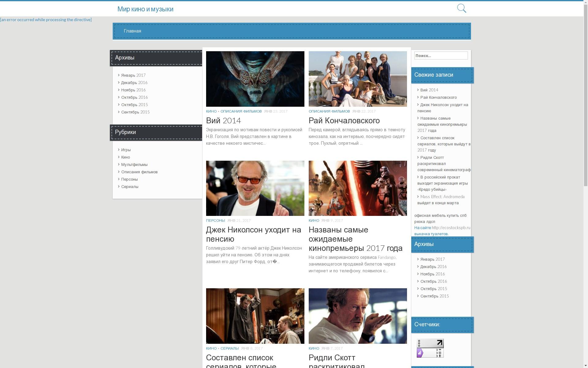Open the Вий 2014 article headline
The width and height of the screenshot is (588, 368).
coord(223,121)
